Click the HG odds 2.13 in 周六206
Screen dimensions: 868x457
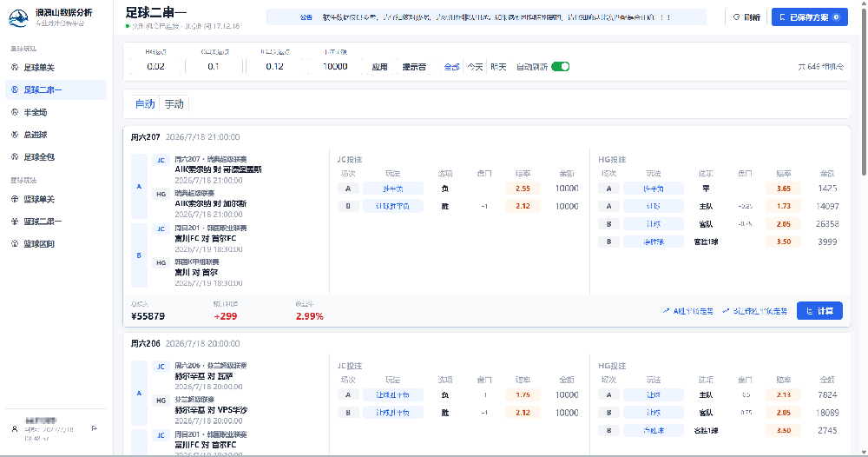click(x=783, y=395)
